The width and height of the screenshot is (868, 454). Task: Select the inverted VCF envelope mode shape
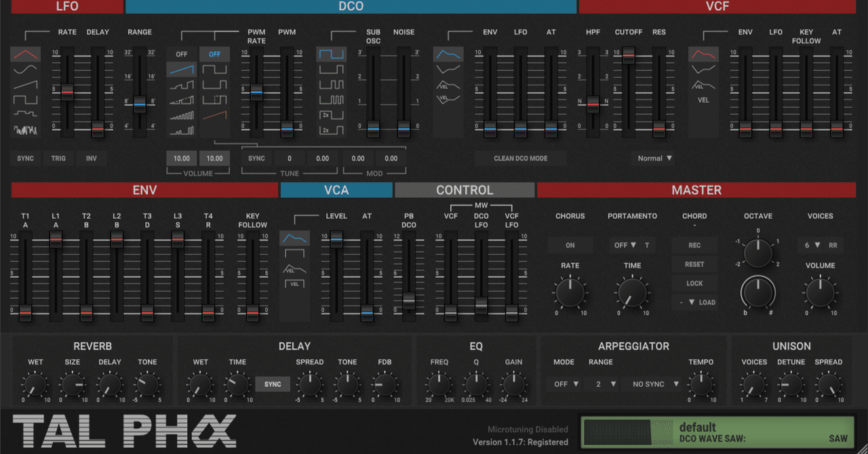point(703,69)
